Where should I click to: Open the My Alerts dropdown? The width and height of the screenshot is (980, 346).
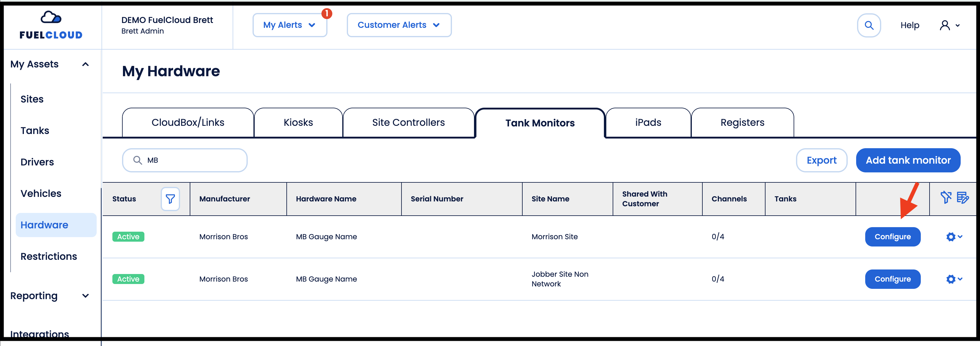[x=289, y=25]
